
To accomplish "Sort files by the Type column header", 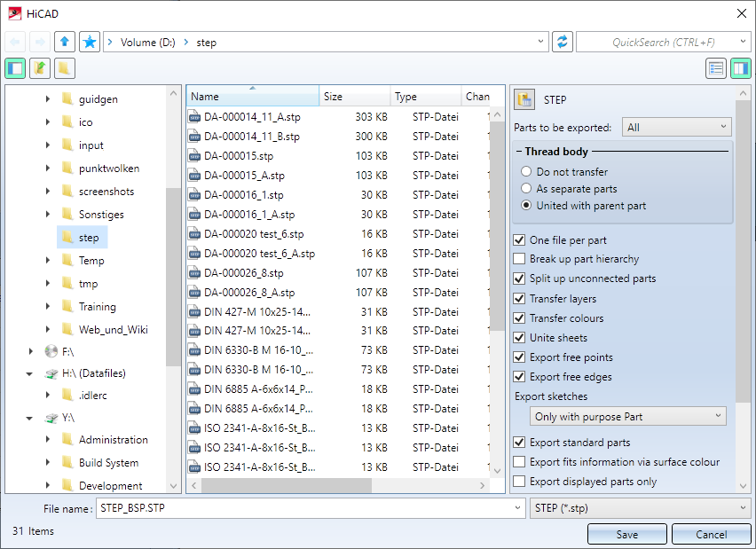I will point(425,97).
